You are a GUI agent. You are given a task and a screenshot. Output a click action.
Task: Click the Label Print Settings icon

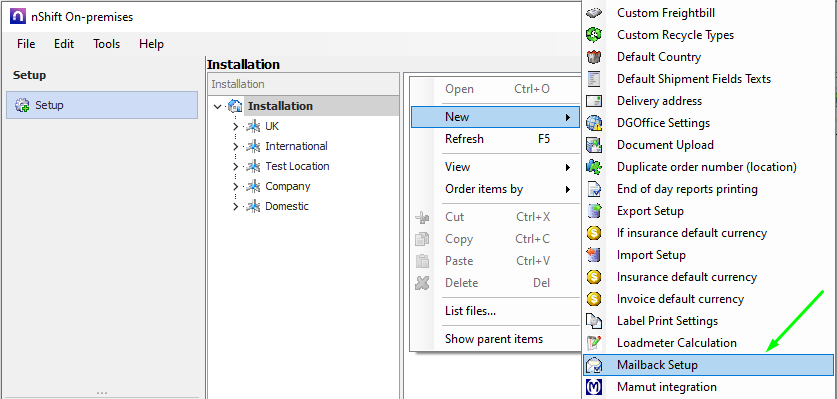tap(594, 320)
